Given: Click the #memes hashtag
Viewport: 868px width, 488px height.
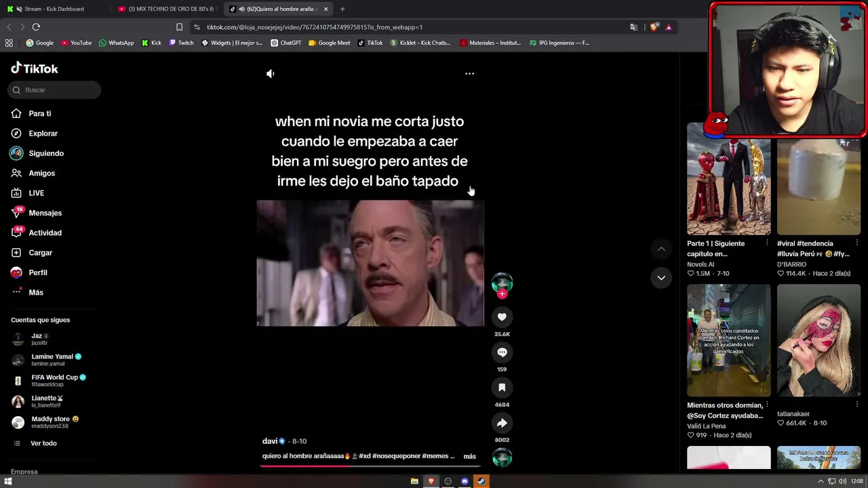Looking at the screenshot, I should click(435, 456).
